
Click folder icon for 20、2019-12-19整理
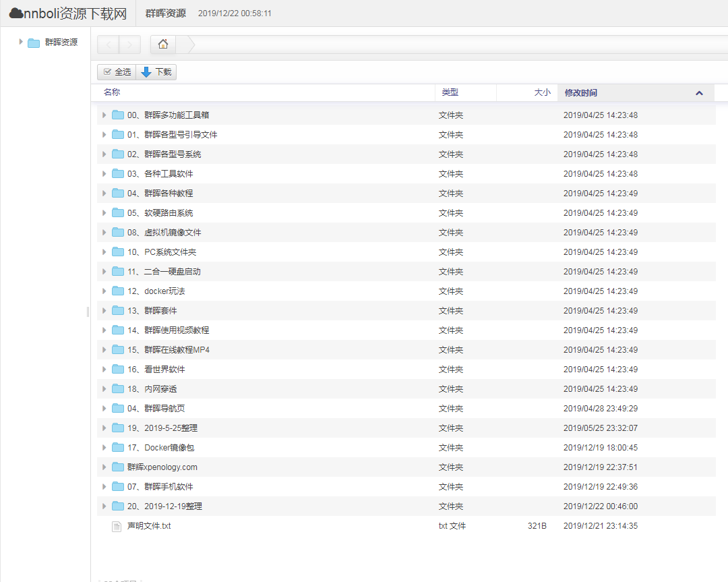pos(118,506)
